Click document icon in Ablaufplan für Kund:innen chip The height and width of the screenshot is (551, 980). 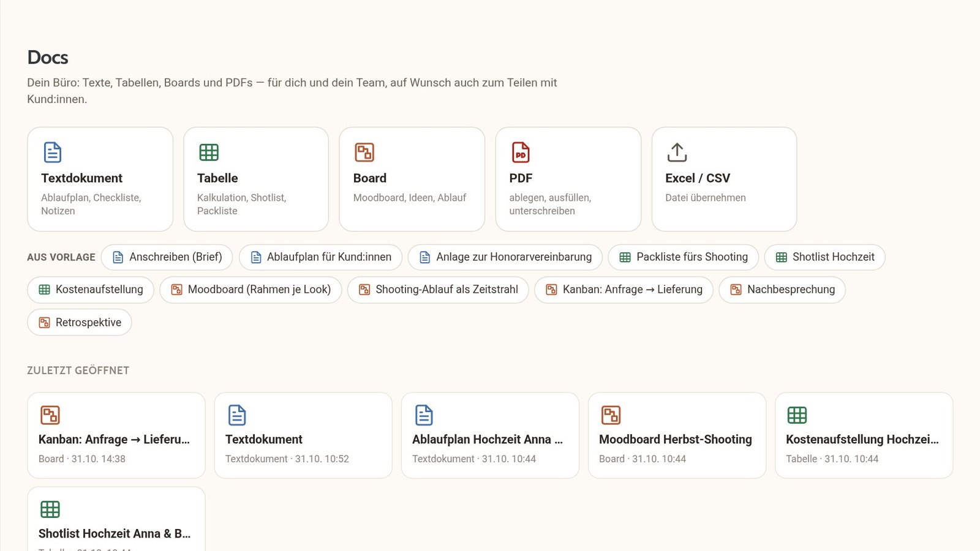click(x=256, y=257)
